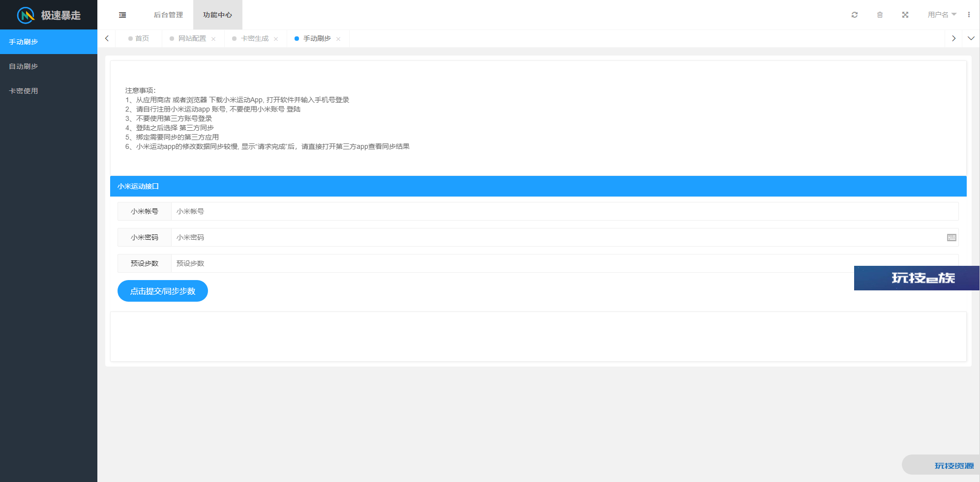Click note line 5 绑定需要同步的第三方应用
980x482 pixels.
172,137
